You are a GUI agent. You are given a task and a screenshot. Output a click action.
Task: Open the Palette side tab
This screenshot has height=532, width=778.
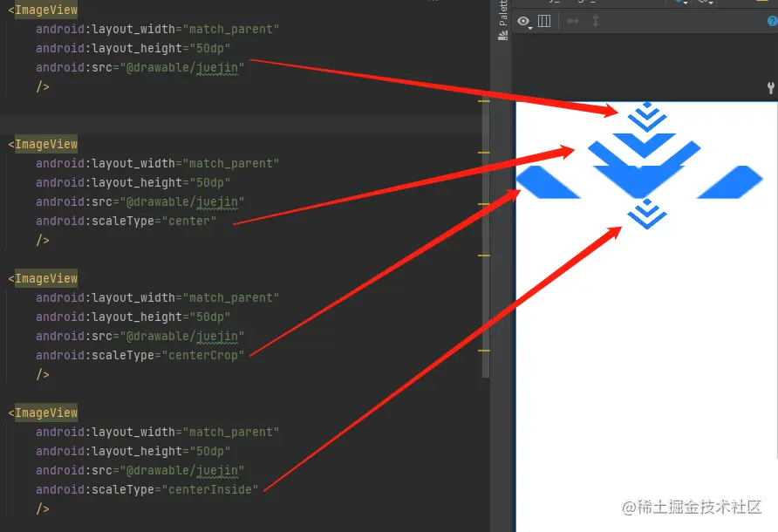point(502,20)
